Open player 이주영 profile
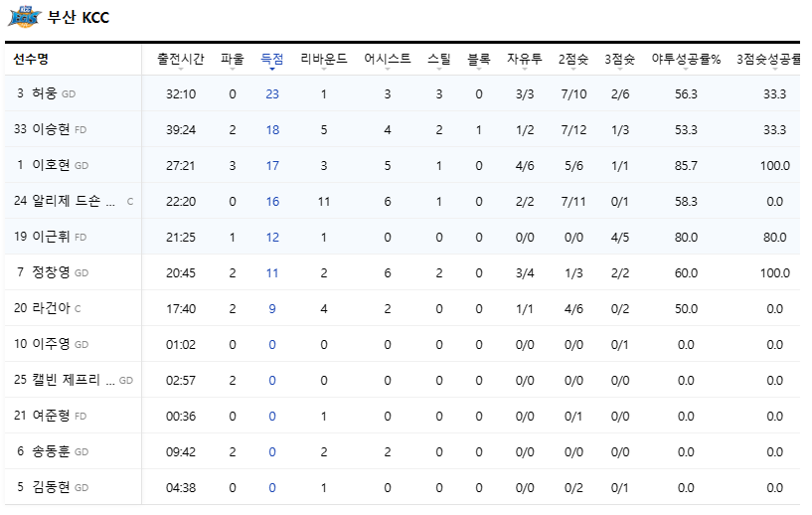The width and height of the screenshot is (812, 515). click(x=51, y=344)
